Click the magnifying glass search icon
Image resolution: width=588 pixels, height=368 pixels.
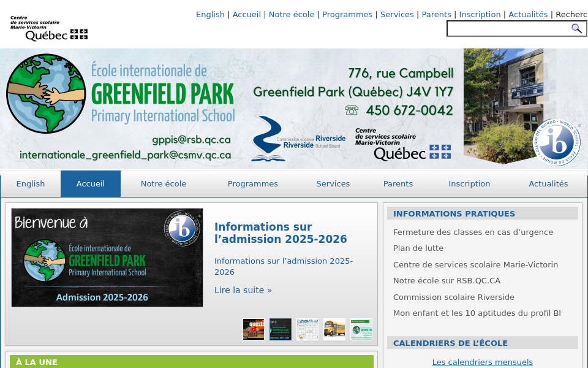(x=576, y=28)
